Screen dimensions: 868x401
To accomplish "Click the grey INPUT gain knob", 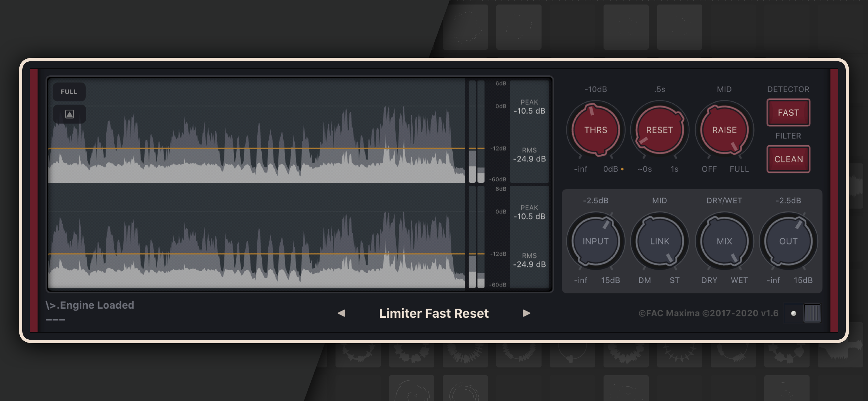I will click(x=595, y=241).
